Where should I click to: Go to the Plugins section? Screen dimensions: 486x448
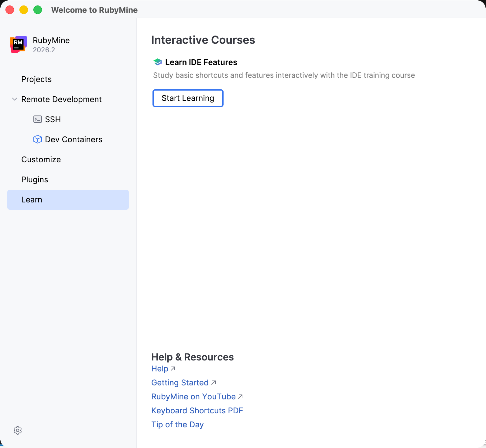(68, 180)
